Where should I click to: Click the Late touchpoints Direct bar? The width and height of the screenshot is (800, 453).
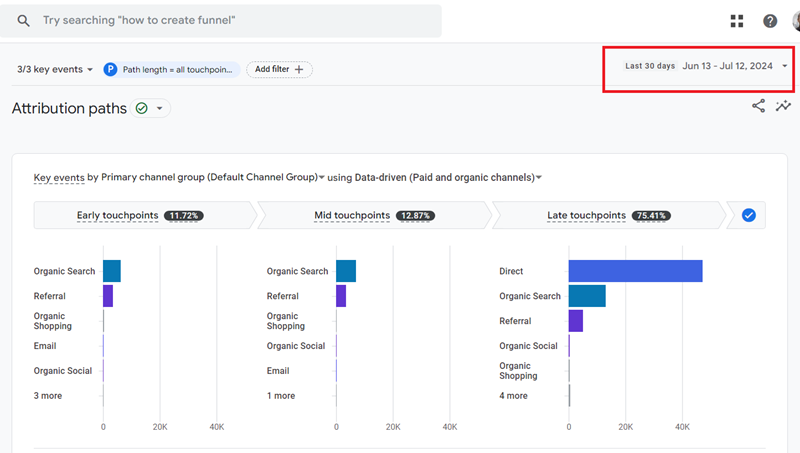[636, 271]
